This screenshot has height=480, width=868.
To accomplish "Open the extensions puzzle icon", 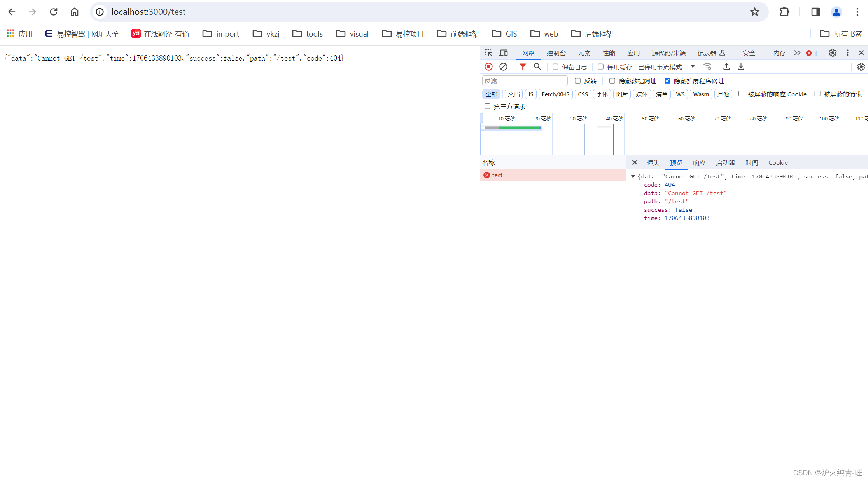I will coord(784,12).
